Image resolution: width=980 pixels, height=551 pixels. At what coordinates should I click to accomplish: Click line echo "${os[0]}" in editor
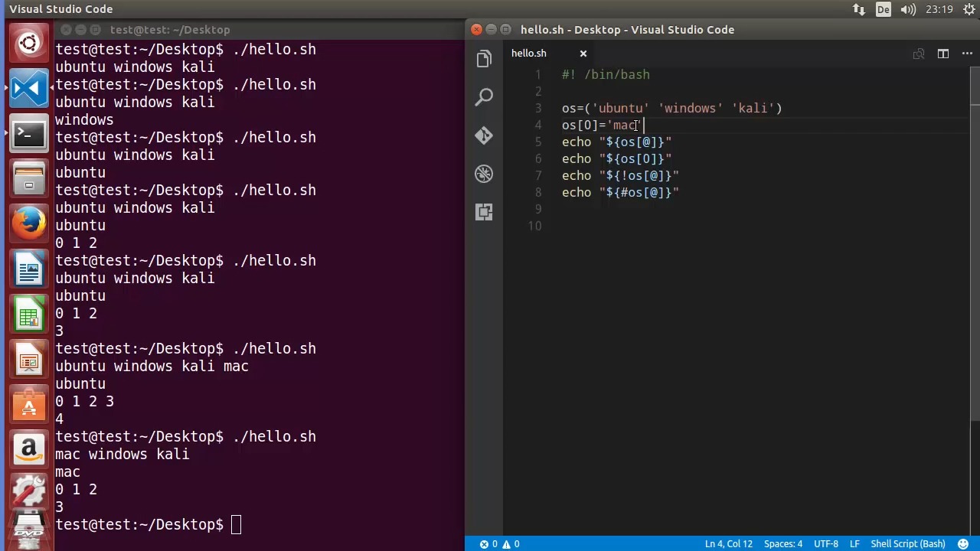(616, 159)
